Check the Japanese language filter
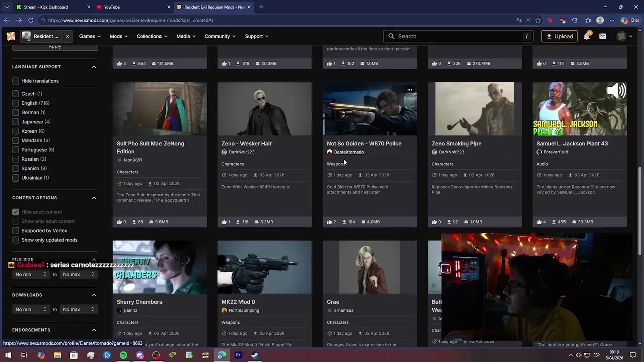This screenshot has height=362, width=644. click(16, 122)
